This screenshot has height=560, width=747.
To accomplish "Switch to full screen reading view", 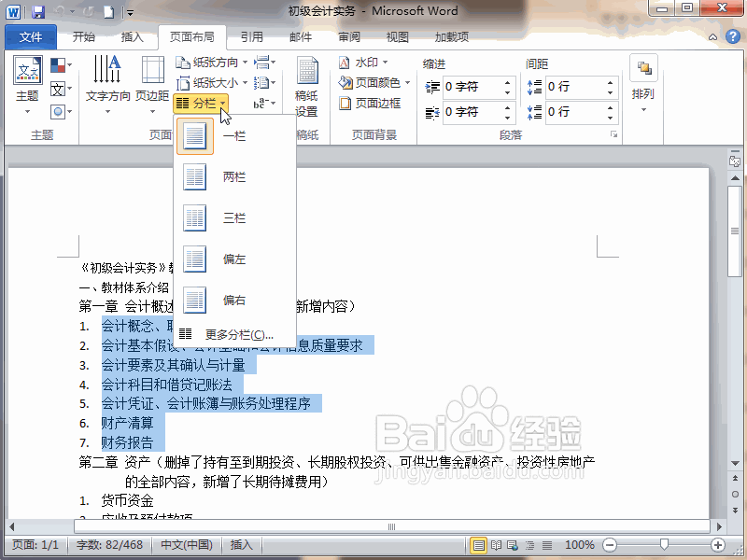I will coord(496,545).
